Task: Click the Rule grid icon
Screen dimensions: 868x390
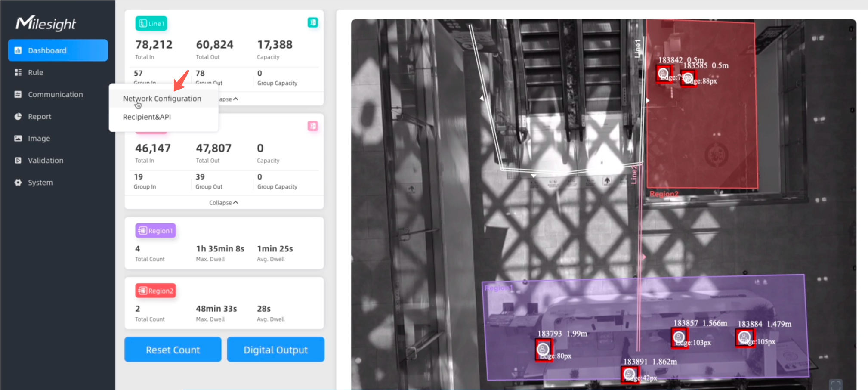Action: point(18,72)
